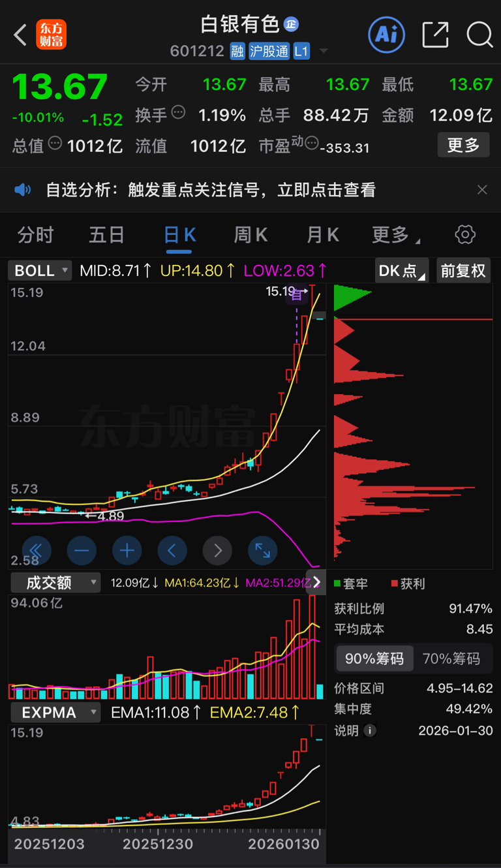Image resolution: width=501 pixels, height=868 pixels.
Task: Tap the current price 13.67
Action: tap(60, 86)
